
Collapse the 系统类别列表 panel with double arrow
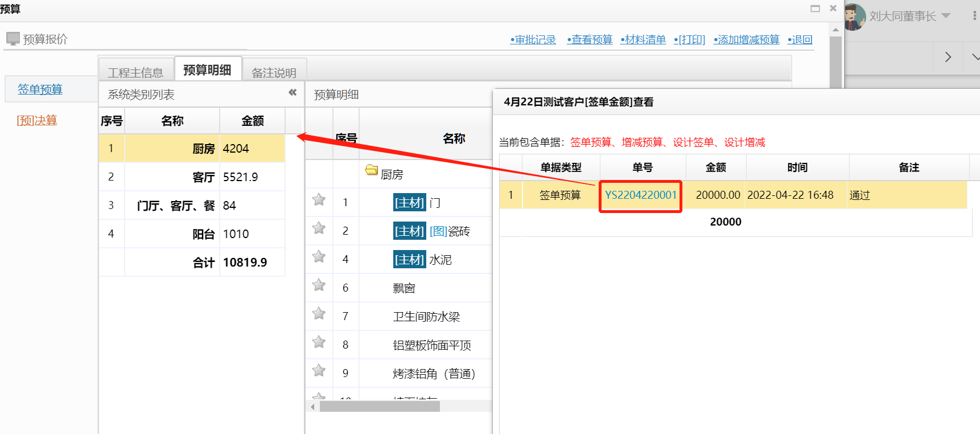(293, 92)
